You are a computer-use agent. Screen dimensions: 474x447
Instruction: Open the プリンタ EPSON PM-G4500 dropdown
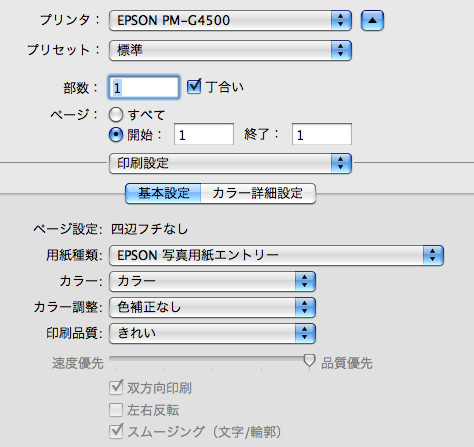[x=230, y=20]
